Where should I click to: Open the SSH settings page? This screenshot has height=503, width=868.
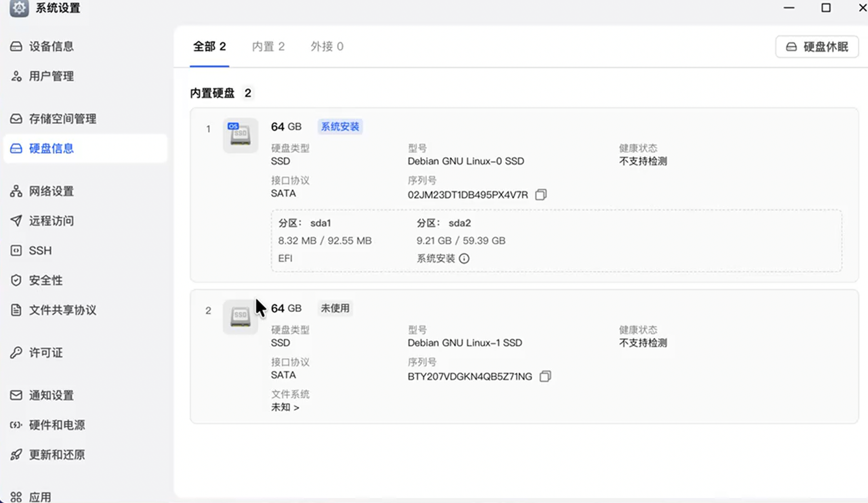pyautogui.click(x=40, y=251)
